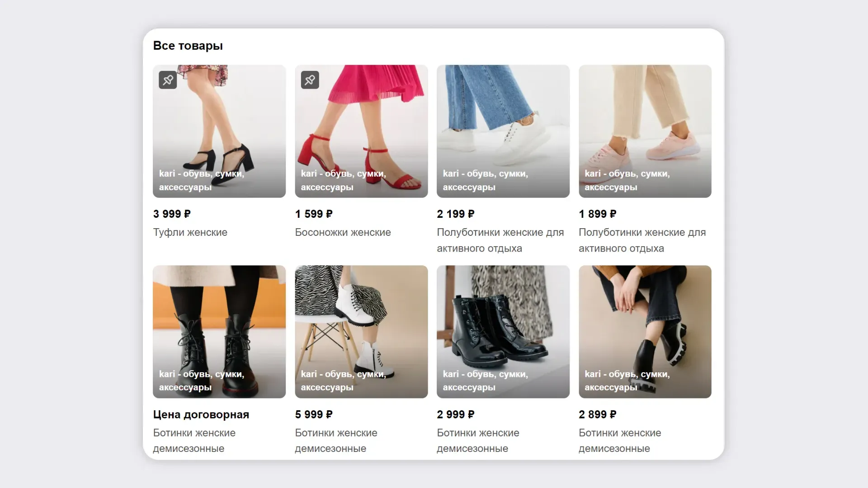Open white sneakers product thumbnail
This screenshot has height=488, width=868.
[503, 131]
